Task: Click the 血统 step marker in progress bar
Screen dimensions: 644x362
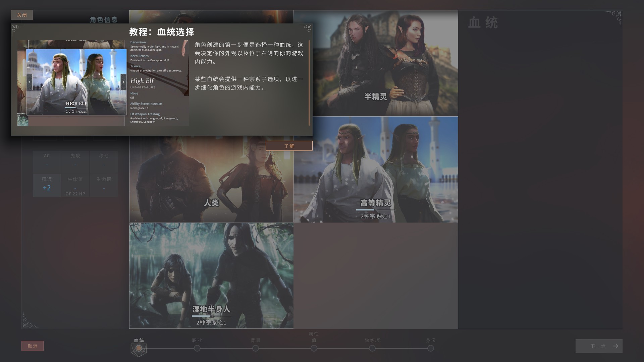Action: pos(139,348)
